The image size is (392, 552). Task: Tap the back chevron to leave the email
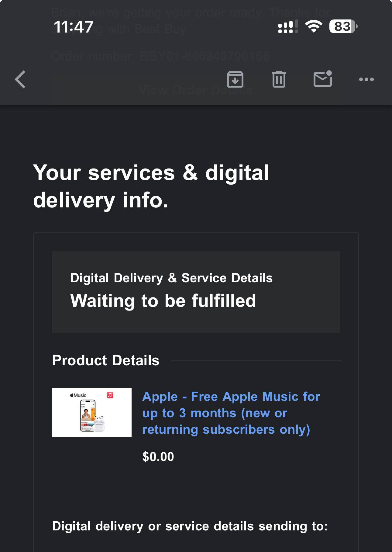19,79
